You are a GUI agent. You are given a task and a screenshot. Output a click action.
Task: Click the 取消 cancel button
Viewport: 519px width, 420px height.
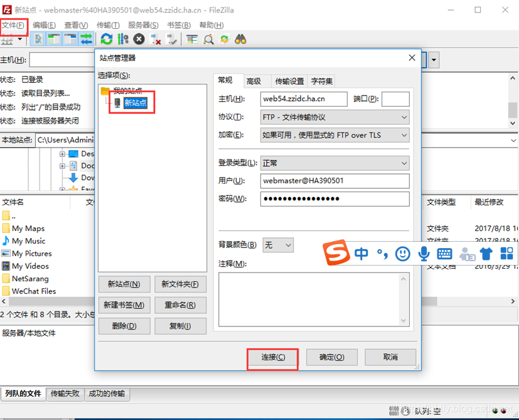point(390,357)
